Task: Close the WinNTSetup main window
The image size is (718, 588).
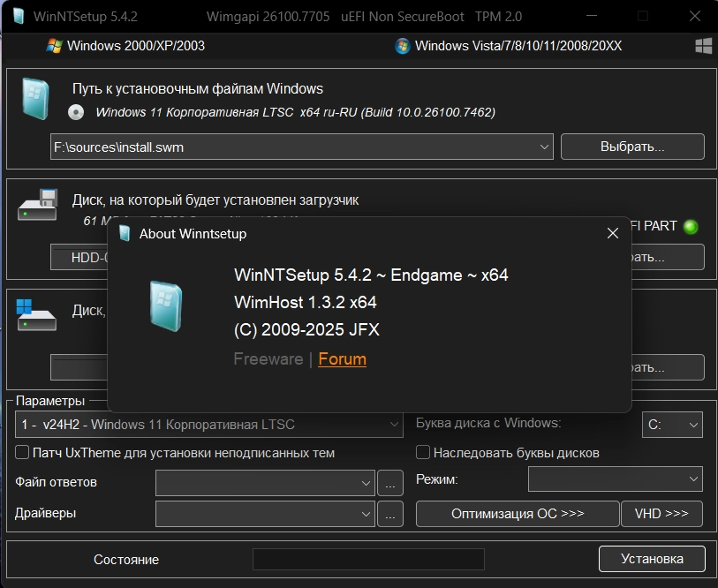Action: click(695, 16)
